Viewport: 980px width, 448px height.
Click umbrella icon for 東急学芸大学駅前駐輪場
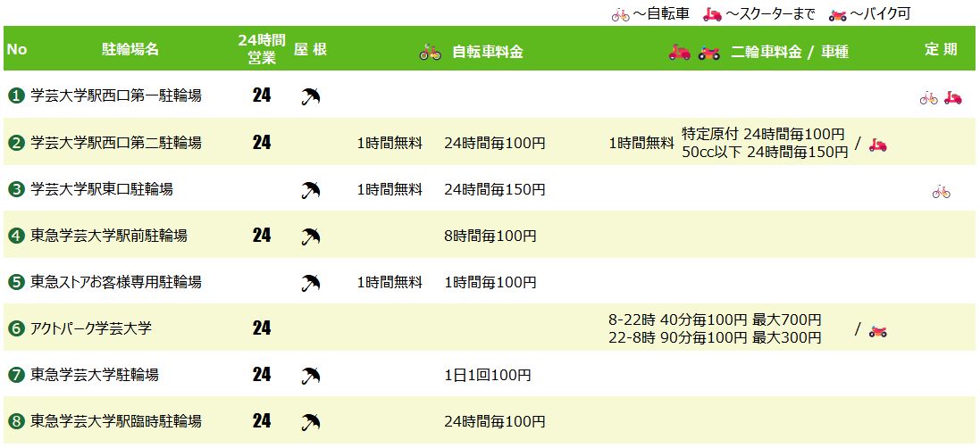click(311, 236)
